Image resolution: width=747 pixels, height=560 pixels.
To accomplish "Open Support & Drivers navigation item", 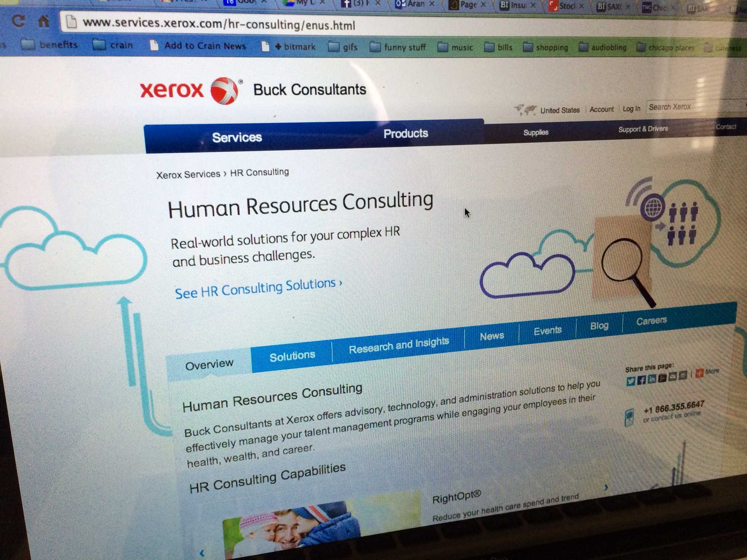I will 643,129.
